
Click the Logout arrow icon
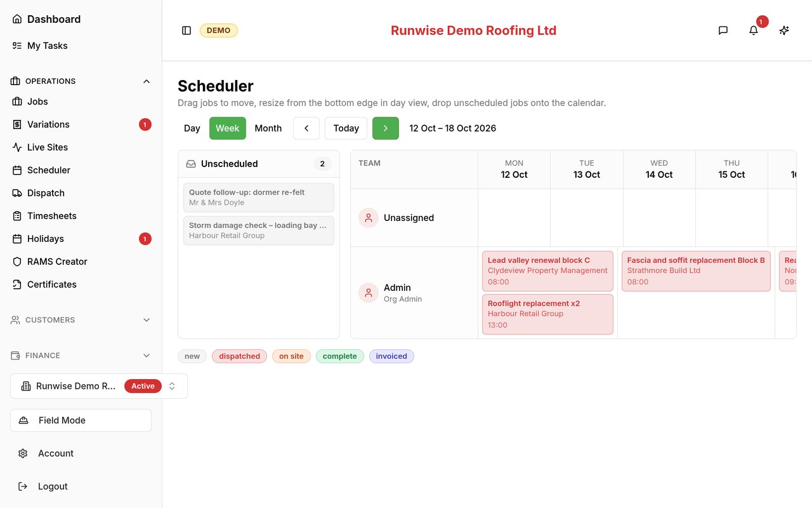coord(23,486)
